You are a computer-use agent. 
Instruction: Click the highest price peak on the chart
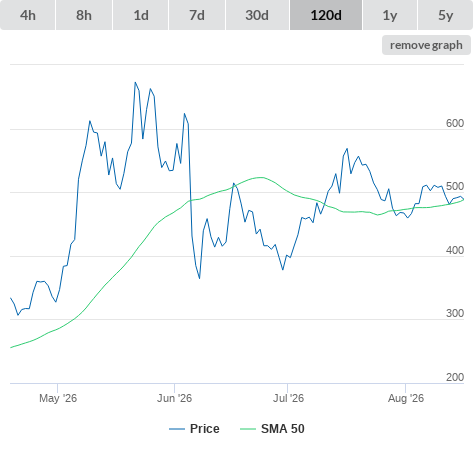click(135, 82)
